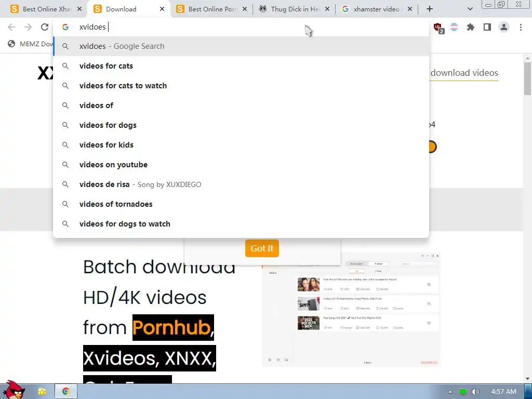
Task: Pick the videos of suggestion
Action: click(241, 105)
